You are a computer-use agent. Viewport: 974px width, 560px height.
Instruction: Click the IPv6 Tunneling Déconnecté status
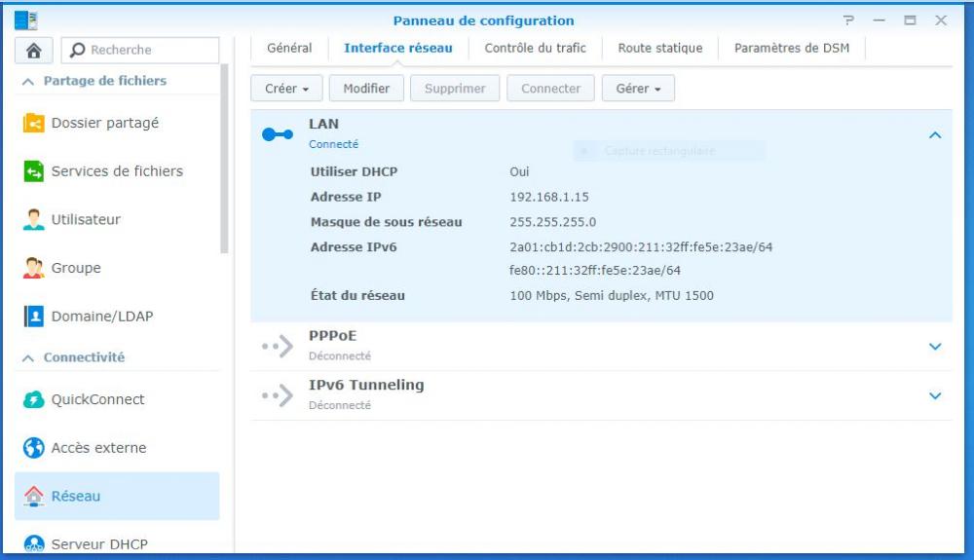340,405
